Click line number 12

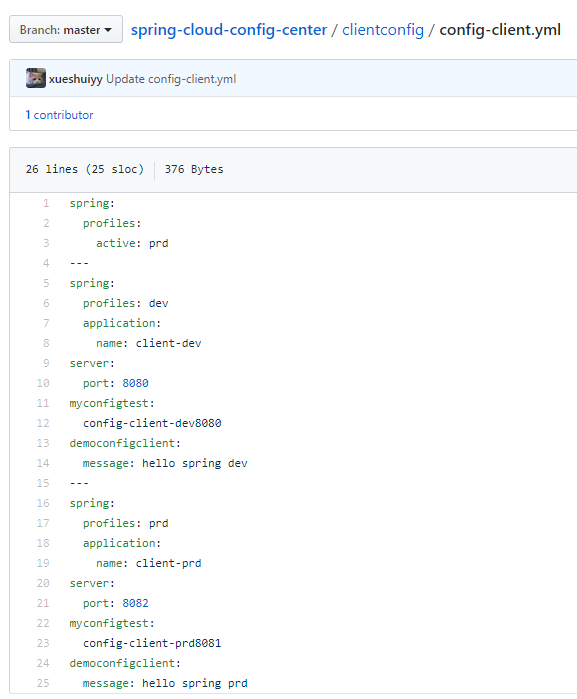43,423
